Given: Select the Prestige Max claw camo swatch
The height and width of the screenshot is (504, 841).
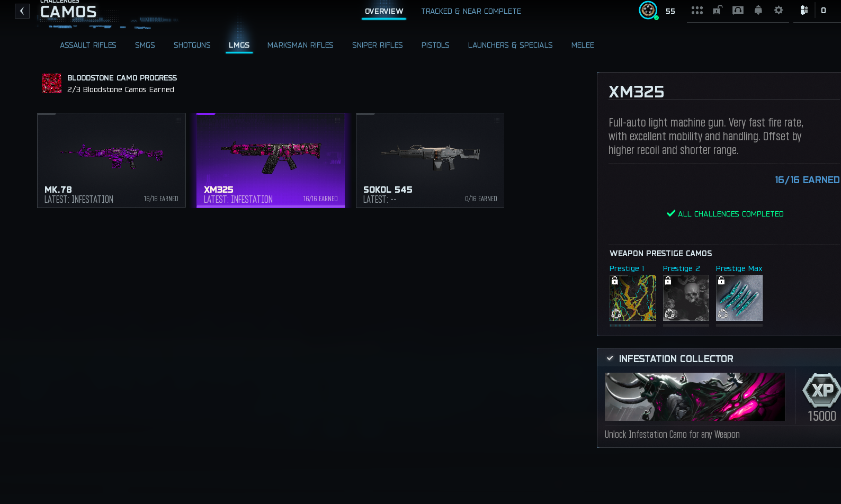Looking at the screenshot, I should 739,298.
